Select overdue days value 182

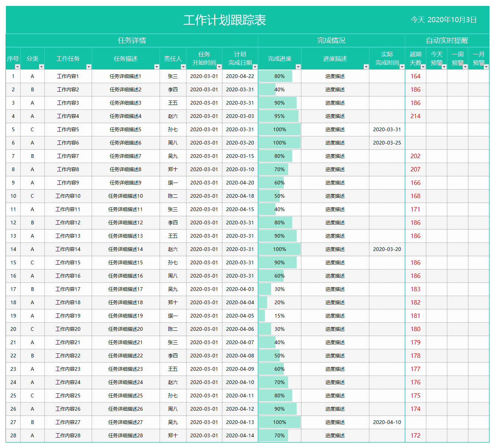coord(416,302)
